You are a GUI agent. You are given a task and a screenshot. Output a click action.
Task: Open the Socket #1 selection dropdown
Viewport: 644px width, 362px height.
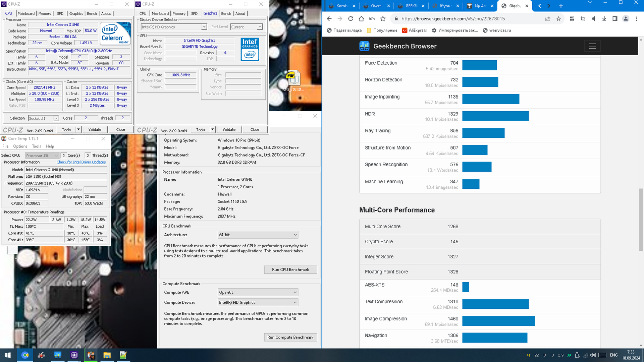coord(44,118)
